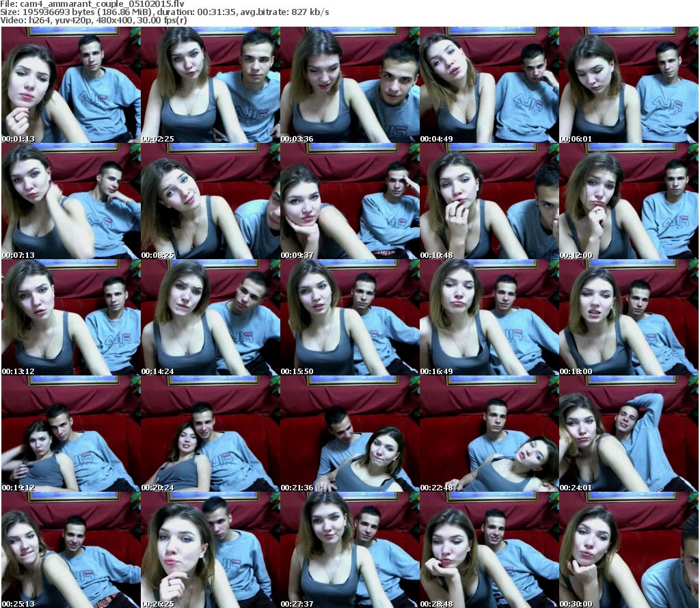Pick the 00:14:24 video frame
The image size is (700, 608).
pos(211,317)
